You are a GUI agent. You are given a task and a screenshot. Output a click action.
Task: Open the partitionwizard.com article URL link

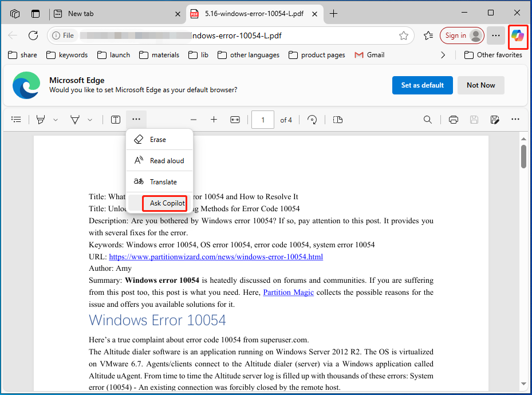pyautogui.click(x=216, y=256)
